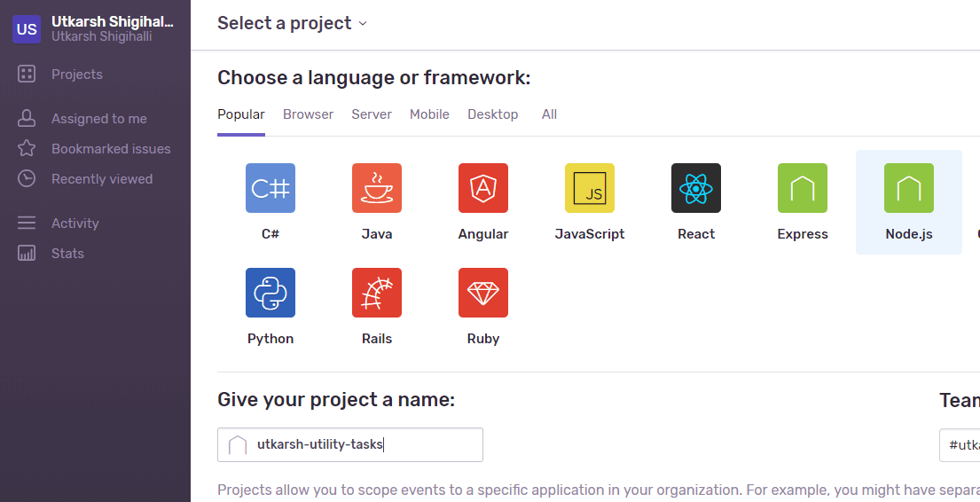The image size is (980, 502).
Task: Switch to the Mobile tab
Action: point(429,114)
